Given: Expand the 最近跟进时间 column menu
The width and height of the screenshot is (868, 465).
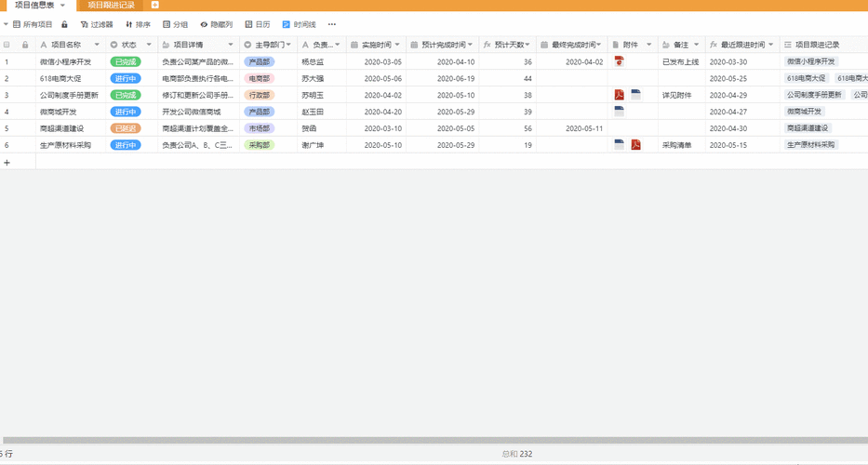Looking at the screenshot, I should tap(770, 45).
